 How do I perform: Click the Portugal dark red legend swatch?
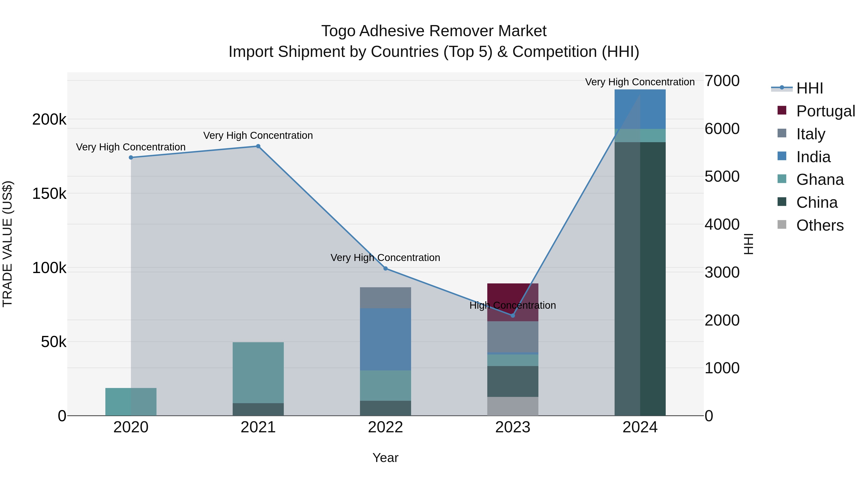(782, 110)
